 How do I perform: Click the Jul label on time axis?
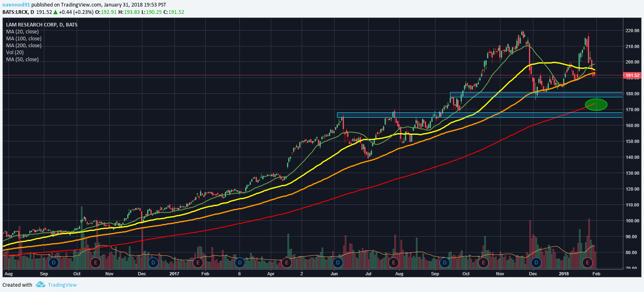click(368, 274)
